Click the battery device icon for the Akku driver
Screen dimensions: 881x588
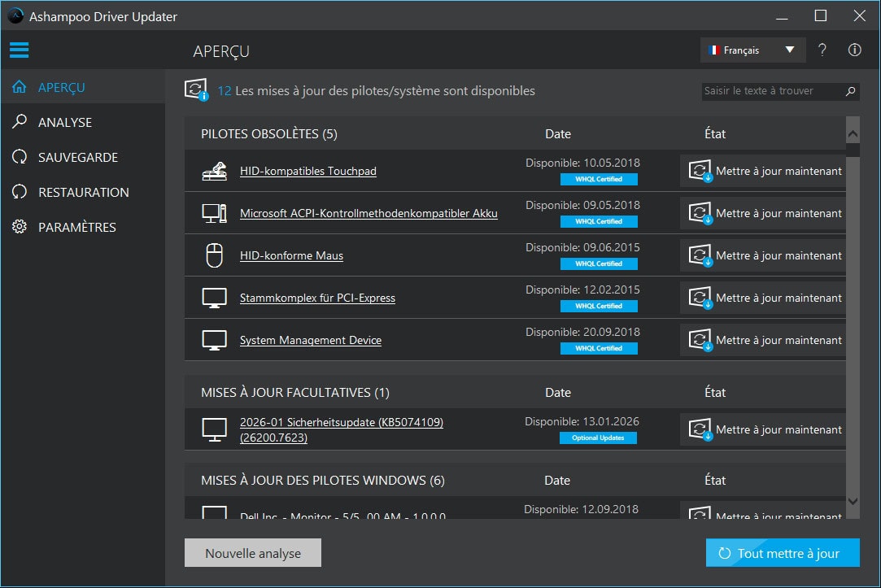click(214, 212)
